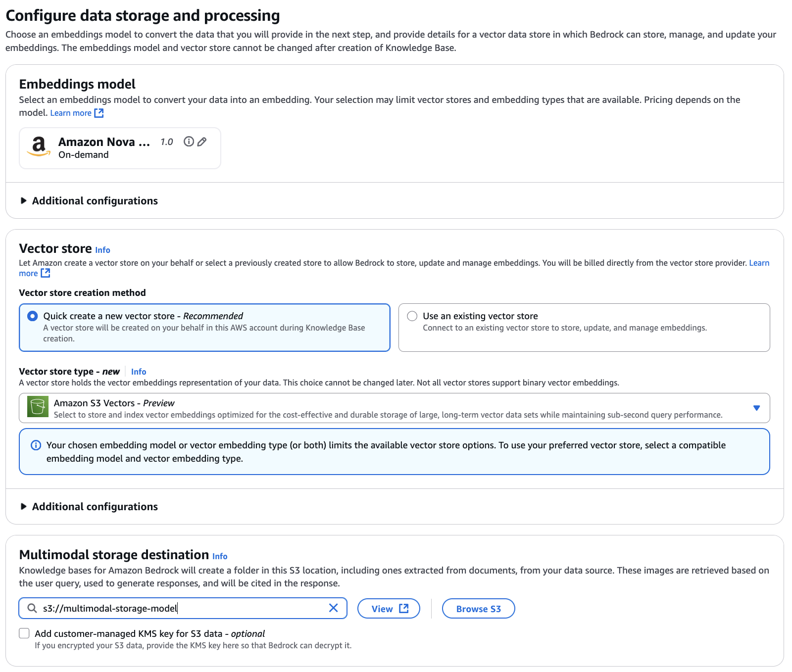Click external link icon next to Embeddings Learn more

click(x=99, y=113)
